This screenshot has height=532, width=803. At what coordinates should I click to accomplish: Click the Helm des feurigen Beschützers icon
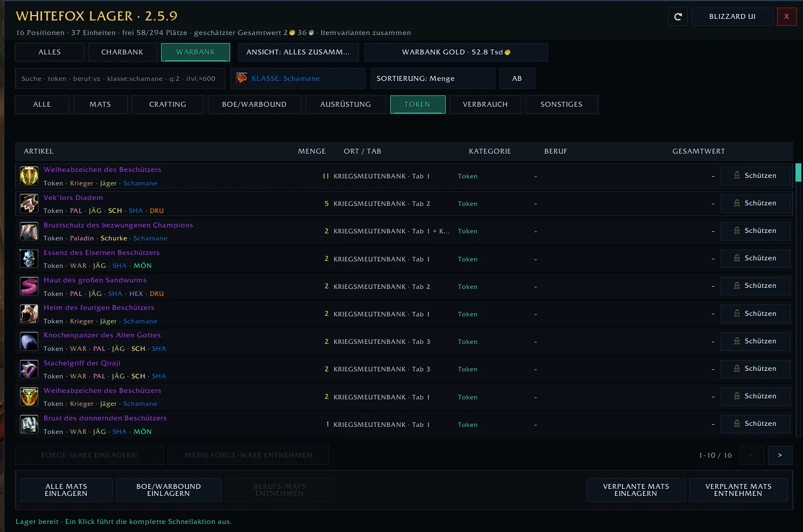[29, 314]
